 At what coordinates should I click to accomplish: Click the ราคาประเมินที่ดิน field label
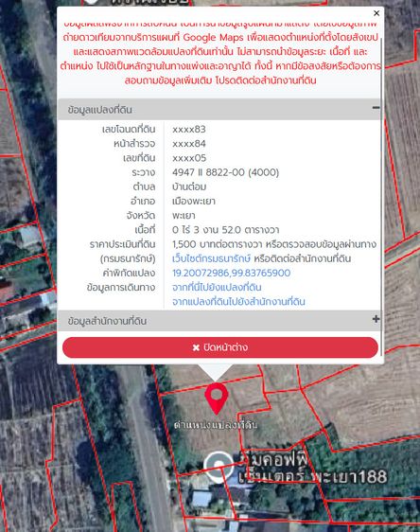(x=122, y=244)
